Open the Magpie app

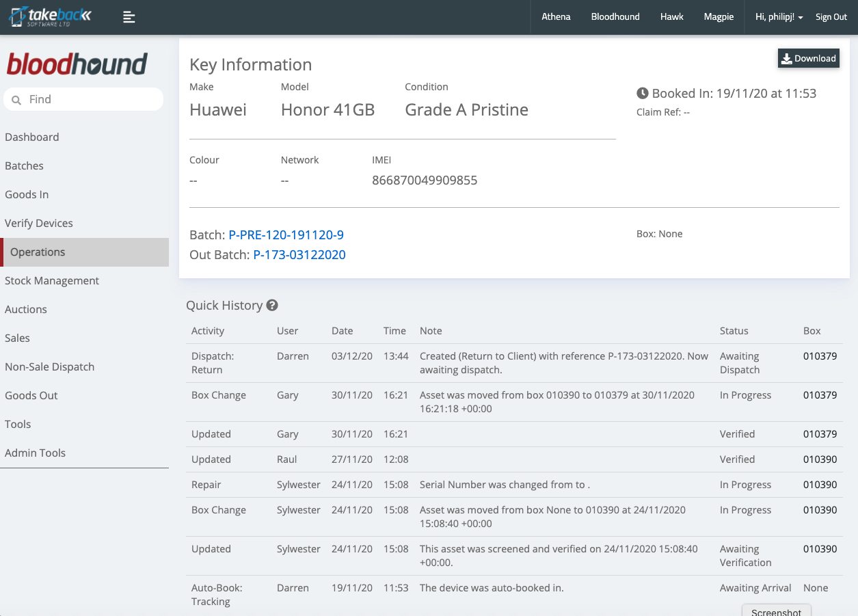[x=719, y=17]
